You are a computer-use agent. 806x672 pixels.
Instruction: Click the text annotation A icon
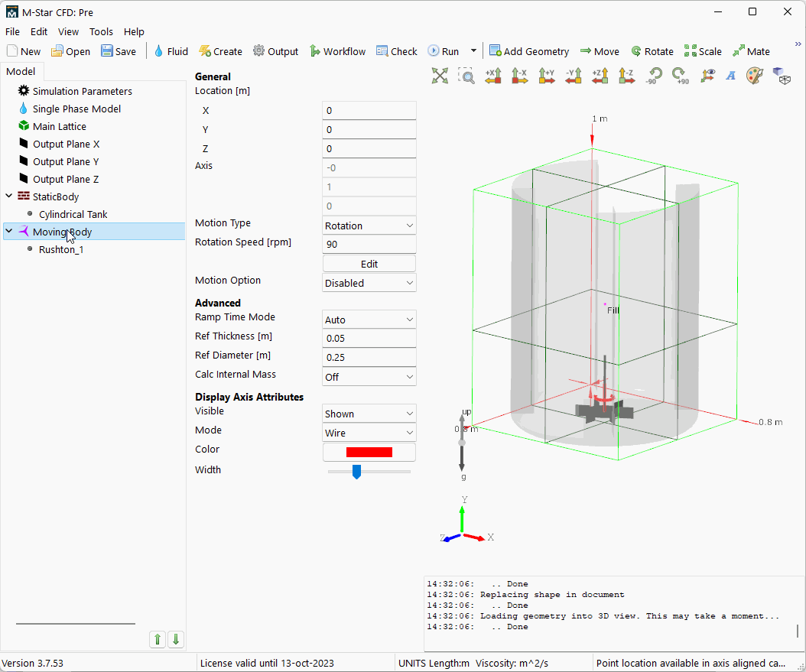coord(730,76)
